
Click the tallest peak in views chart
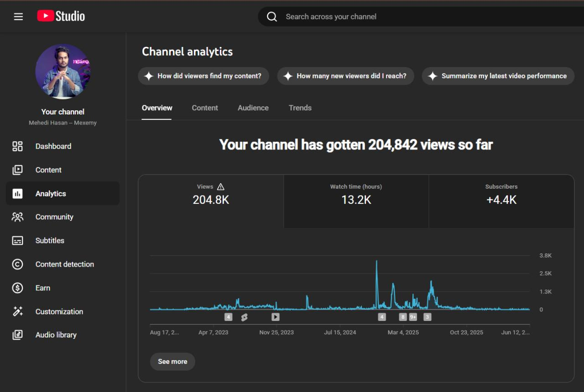tap(376, 262)
